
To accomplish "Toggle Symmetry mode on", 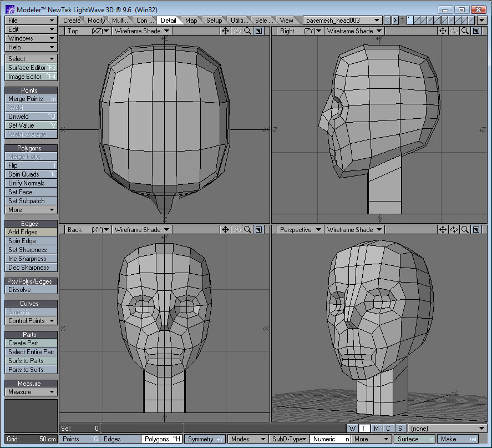I will (x=205, y=439).
